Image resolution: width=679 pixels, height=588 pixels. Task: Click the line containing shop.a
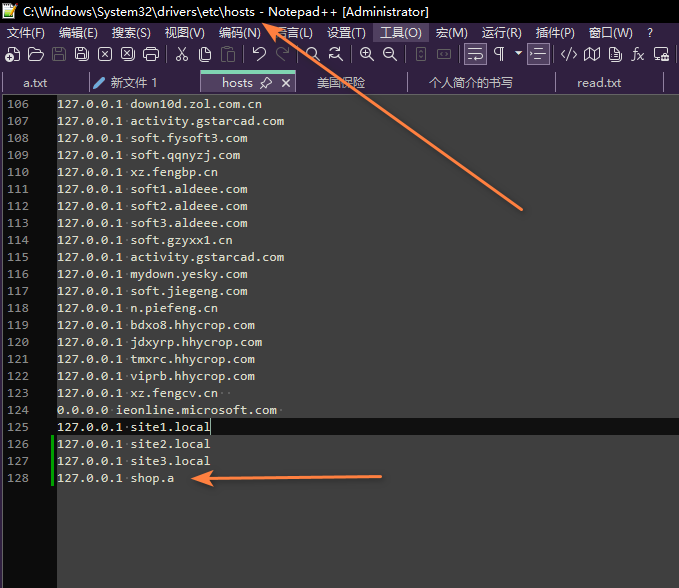tap(152, 479)
